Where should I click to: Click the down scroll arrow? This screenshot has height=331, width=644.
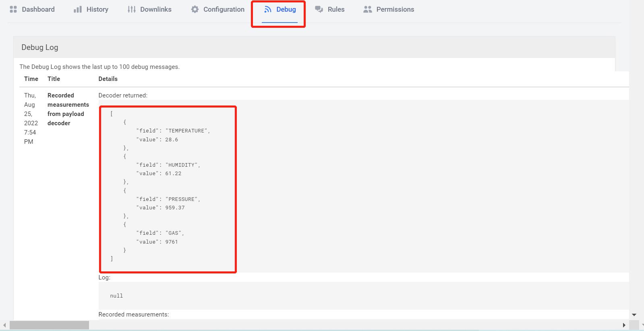tap(634, 315)
